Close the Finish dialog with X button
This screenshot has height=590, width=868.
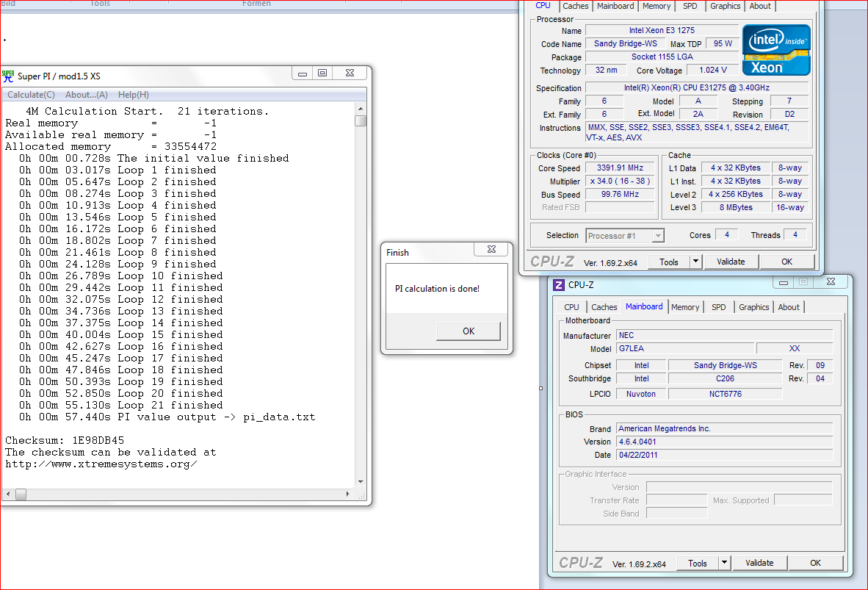[x=492, y=251]
